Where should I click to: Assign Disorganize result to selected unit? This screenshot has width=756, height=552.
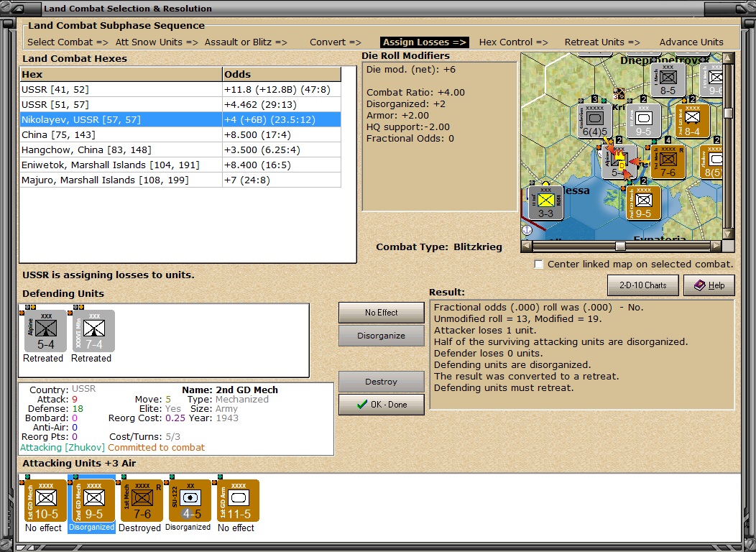coord(382,336)
